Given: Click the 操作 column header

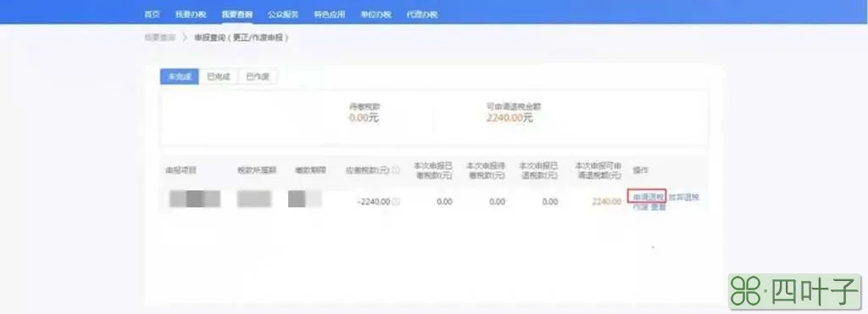Looking at the screenshot, I should click(x=641, y=170).
